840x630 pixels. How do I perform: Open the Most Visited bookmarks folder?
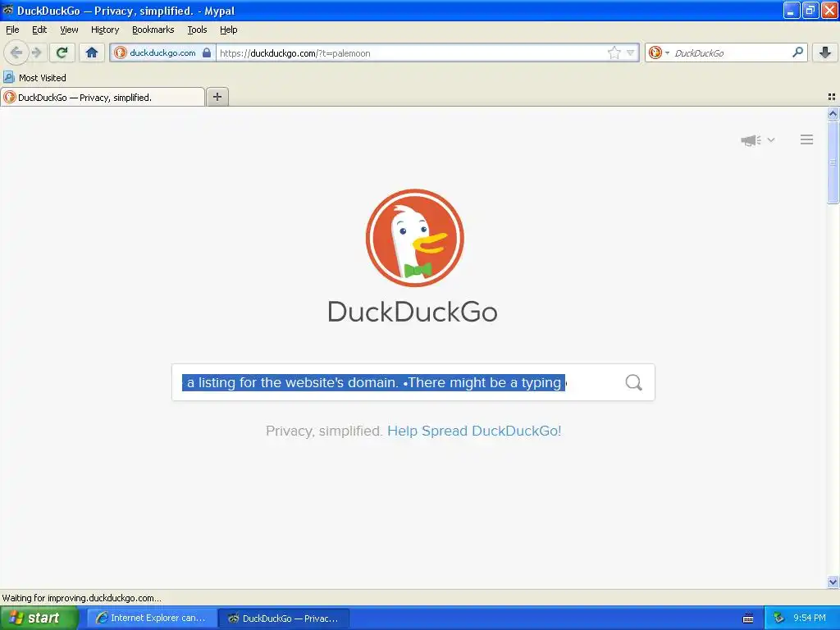35,78
